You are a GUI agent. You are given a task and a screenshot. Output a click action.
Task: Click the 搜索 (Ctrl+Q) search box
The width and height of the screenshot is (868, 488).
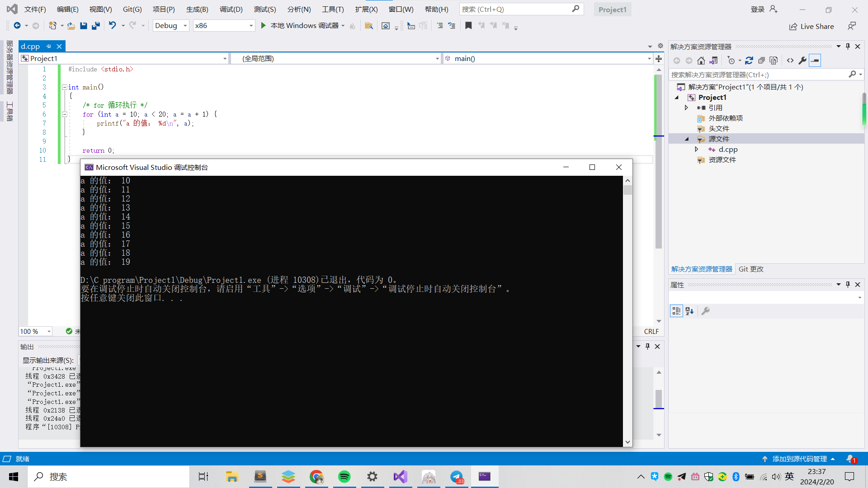[521, 9]
